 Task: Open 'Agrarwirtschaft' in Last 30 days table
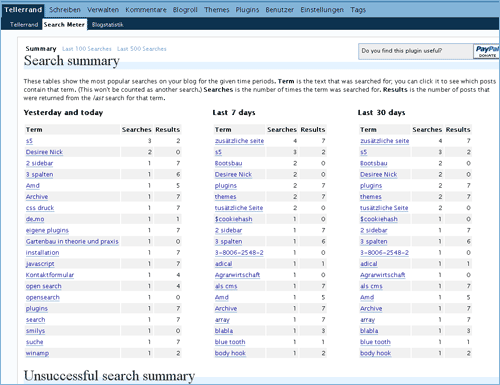[383, 275]
